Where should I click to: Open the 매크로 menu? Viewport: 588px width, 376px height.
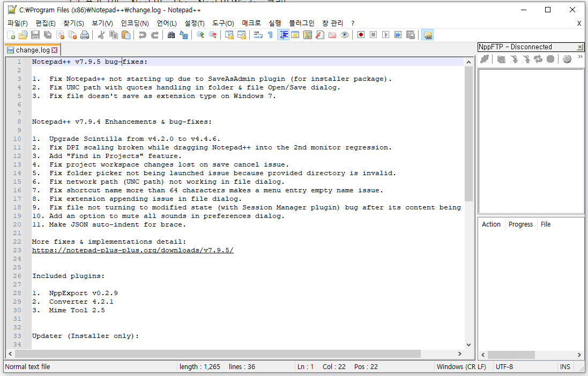pos(251,23)
